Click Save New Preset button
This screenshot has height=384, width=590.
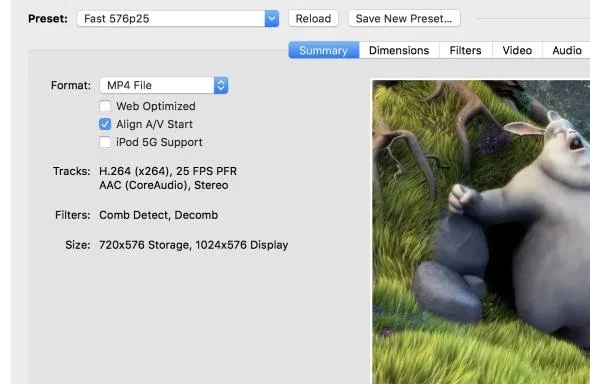coord(404,18)
